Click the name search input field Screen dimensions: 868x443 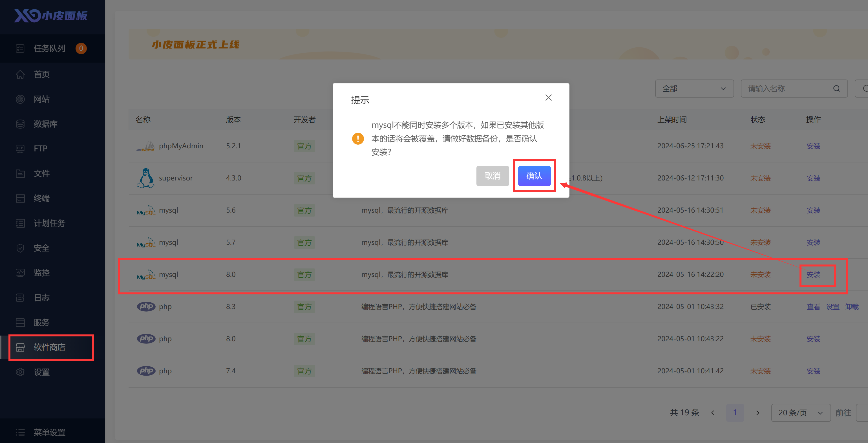click(x=794, y=89)
